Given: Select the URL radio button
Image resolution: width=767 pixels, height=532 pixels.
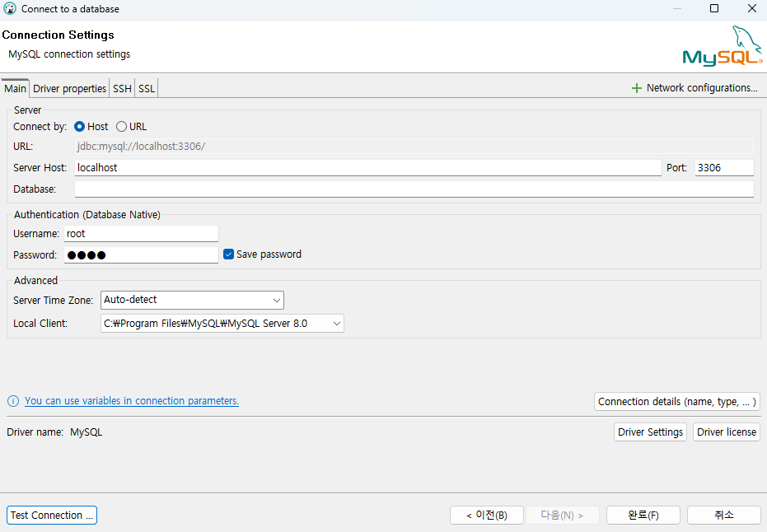Looking at the screenshot, I should pos(121,127).
